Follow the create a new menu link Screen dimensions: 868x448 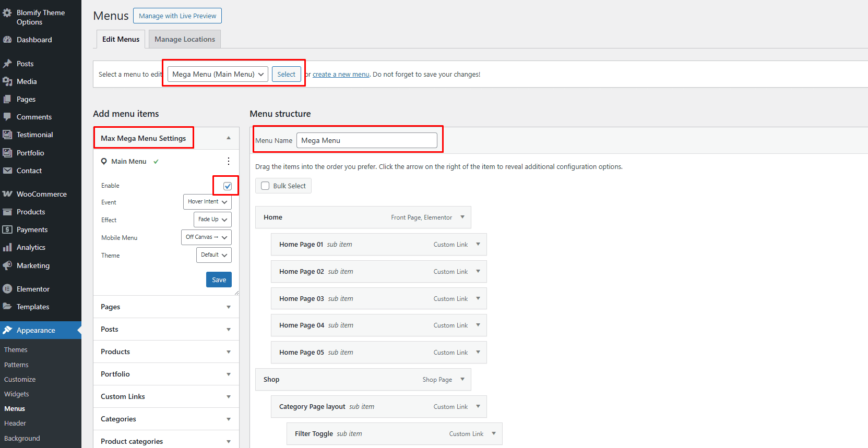[341, 75]
